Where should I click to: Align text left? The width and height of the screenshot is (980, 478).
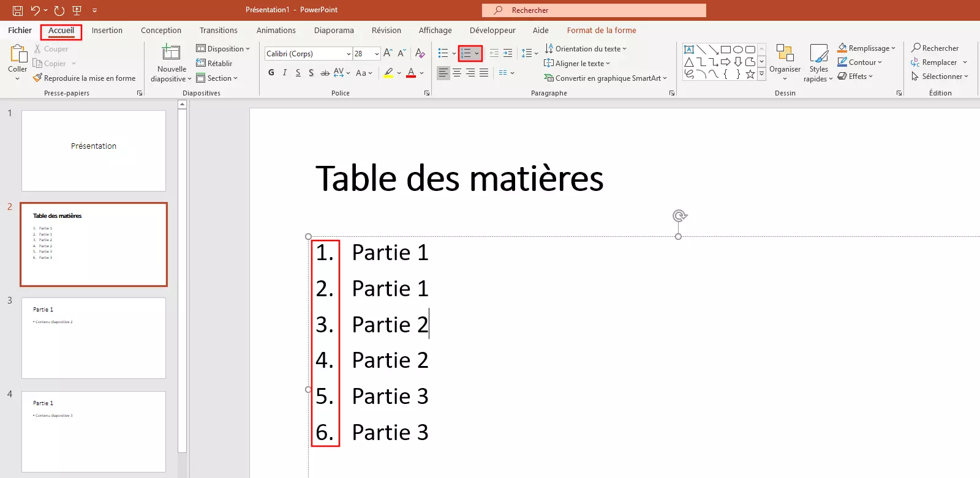[443, 73]
